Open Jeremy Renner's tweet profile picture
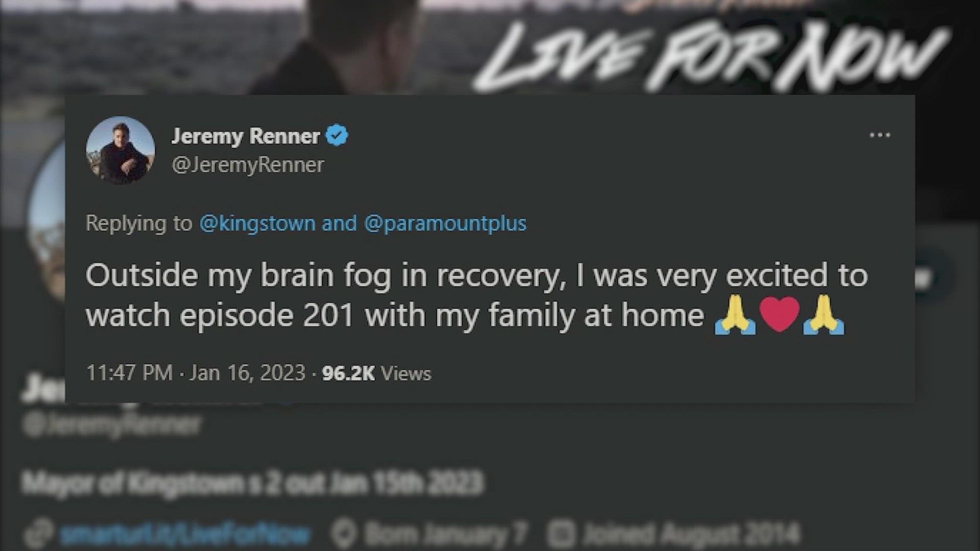980x551 pixels. [x=120, y=150]
